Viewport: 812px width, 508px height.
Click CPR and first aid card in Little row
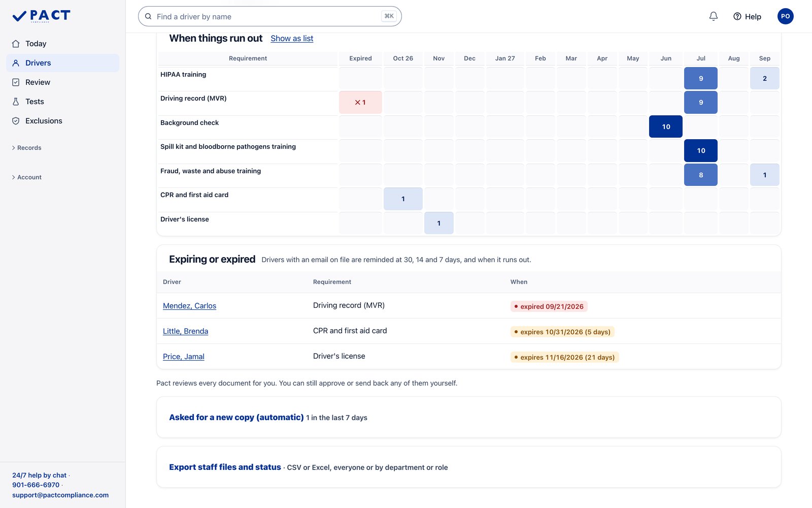pyautogui.click(x=350, y=331)
